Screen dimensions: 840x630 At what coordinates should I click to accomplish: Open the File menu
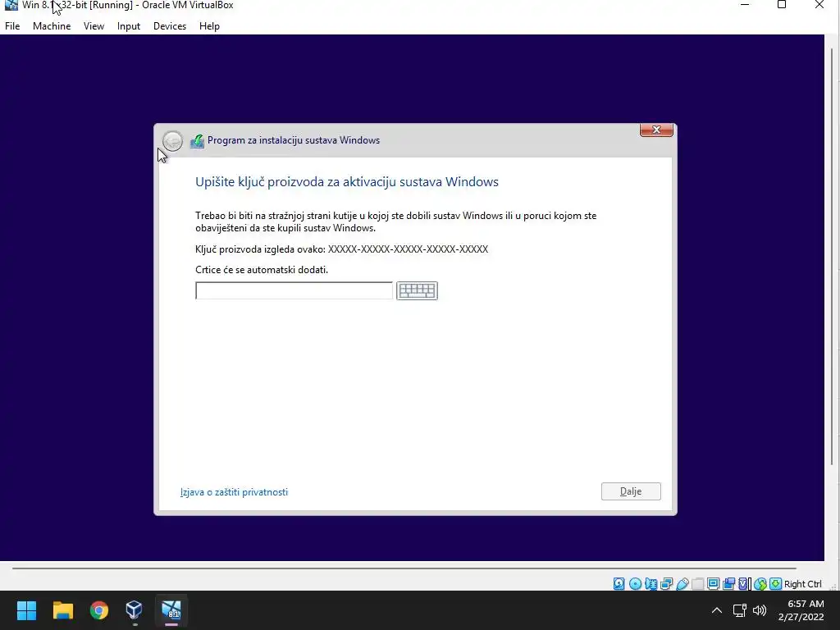tap(12, 25)
